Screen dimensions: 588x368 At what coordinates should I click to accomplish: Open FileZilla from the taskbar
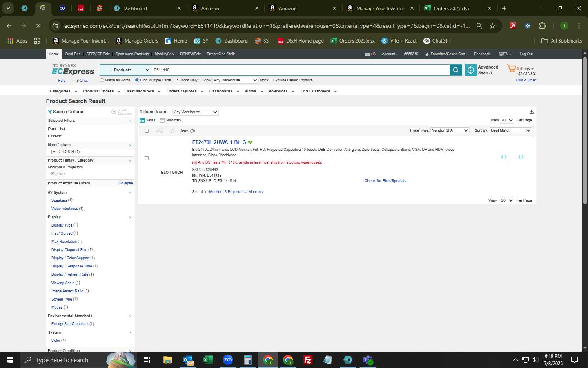tap(308, 360)
